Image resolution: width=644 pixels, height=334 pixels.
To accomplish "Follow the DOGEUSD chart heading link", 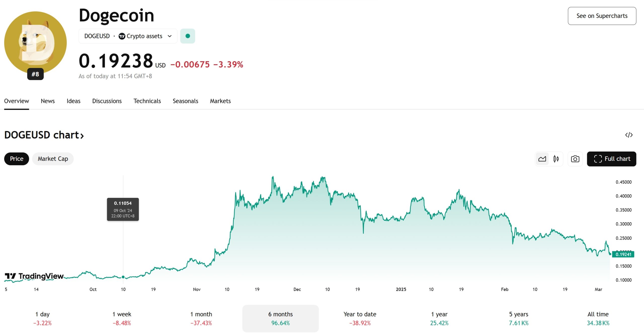I will (x=44, y=135).
